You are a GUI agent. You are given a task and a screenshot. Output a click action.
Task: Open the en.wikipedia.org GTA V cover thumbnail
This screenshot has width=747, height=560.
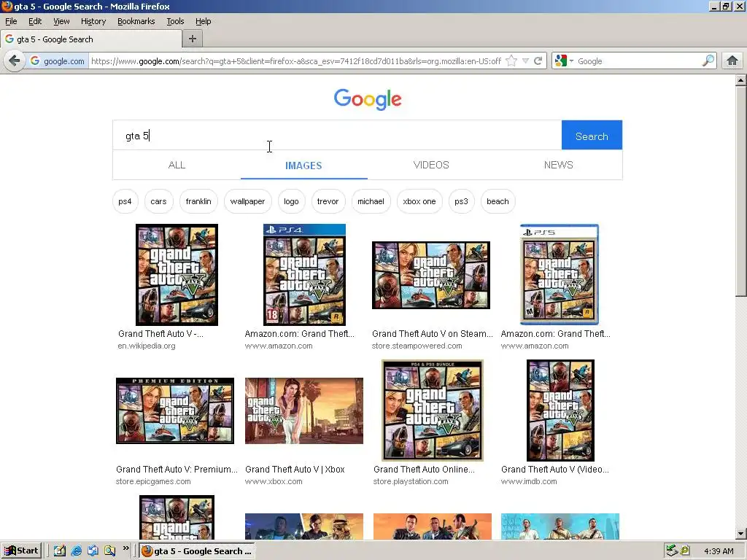click(177, 275)
